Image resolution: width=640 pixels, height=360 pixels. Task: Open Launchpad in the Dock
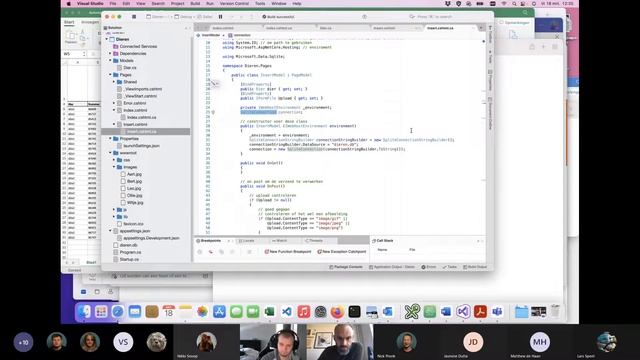101,312
